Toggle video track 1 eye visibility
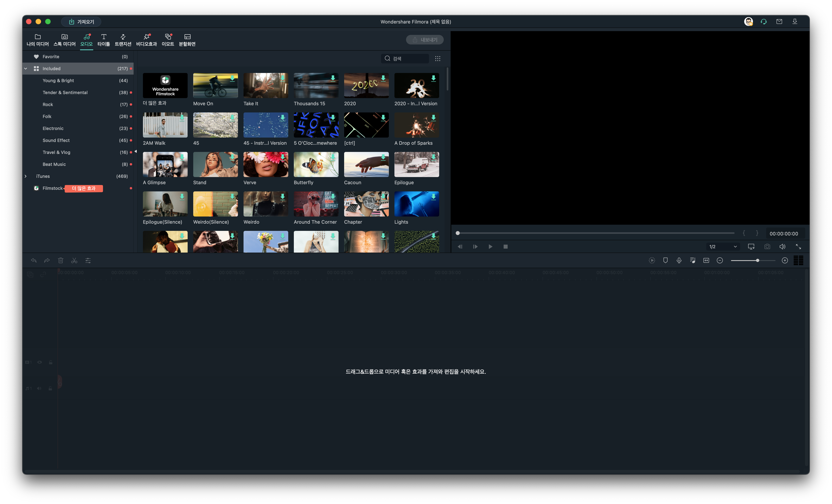832x504 pixels. click(40, 362)
